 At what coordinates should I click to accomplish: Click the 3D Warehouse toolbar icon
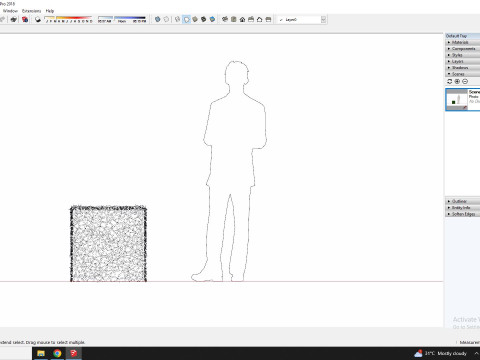(14, 19)
